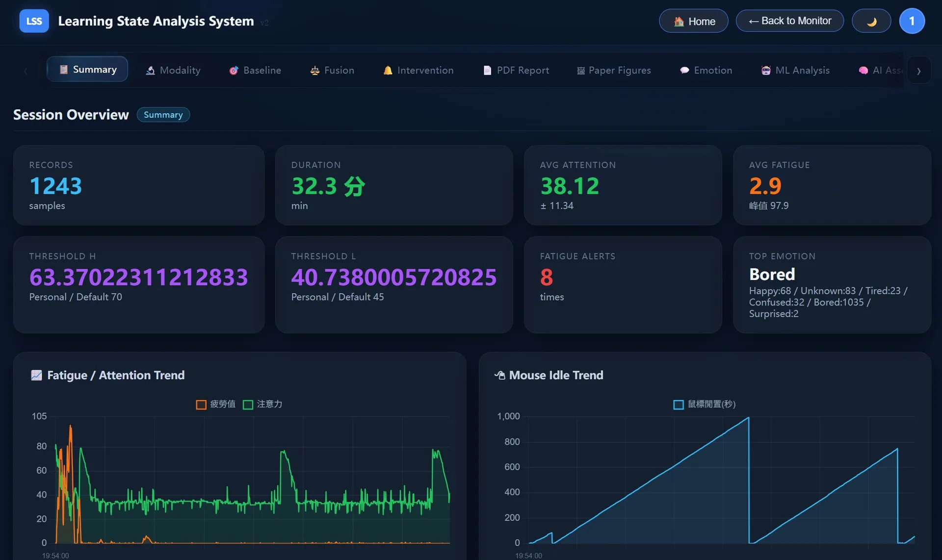Screen dimensions: 942x560
Task: Toggle green attention legend series
Action: tap(248, 405)
